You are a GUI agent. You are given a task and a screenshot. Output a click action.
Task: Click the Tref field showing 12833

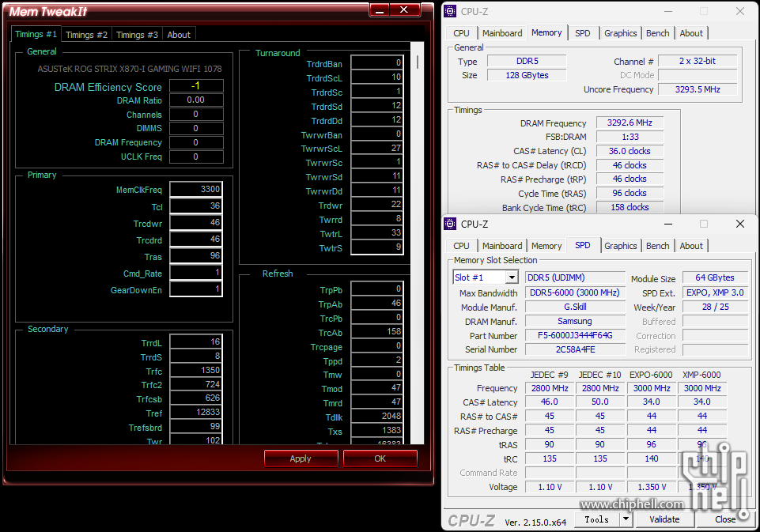coord(196,412)
